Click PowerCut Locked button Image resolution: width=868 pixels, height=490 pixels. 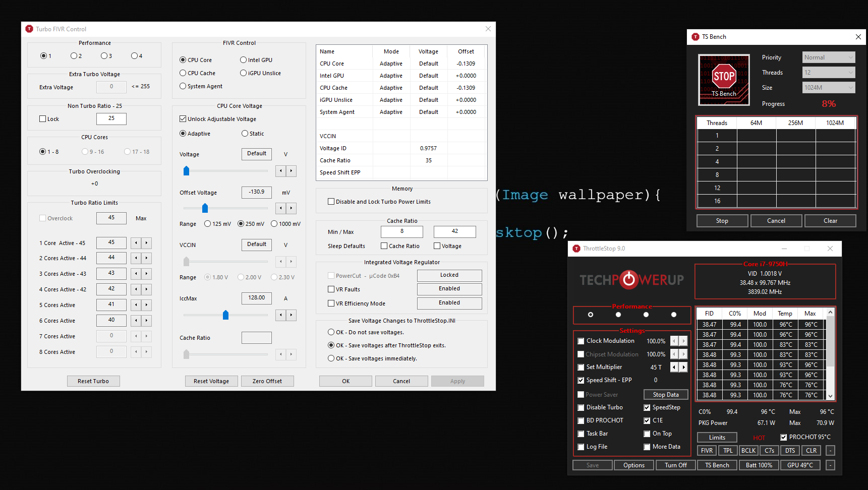pos(449,275)
